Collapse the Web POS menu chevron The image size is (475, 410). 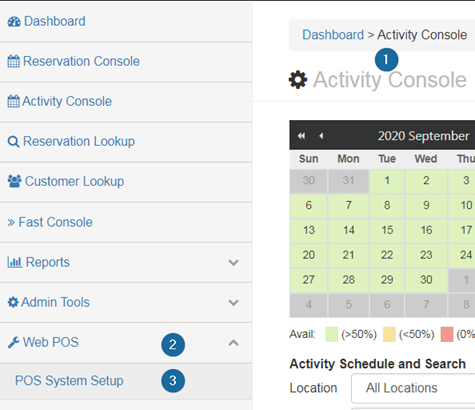coord(234,343)
